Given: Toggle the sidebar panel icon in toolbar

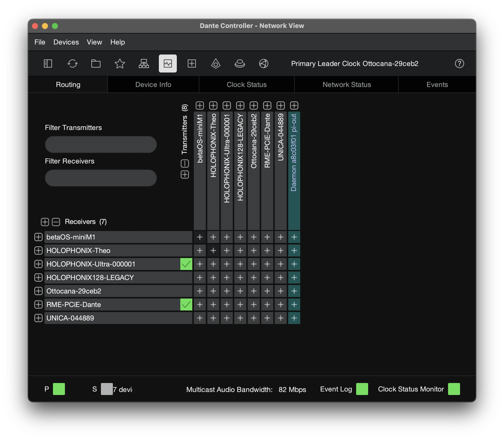Looking at the screenshot, I should [x=48, y=63].
